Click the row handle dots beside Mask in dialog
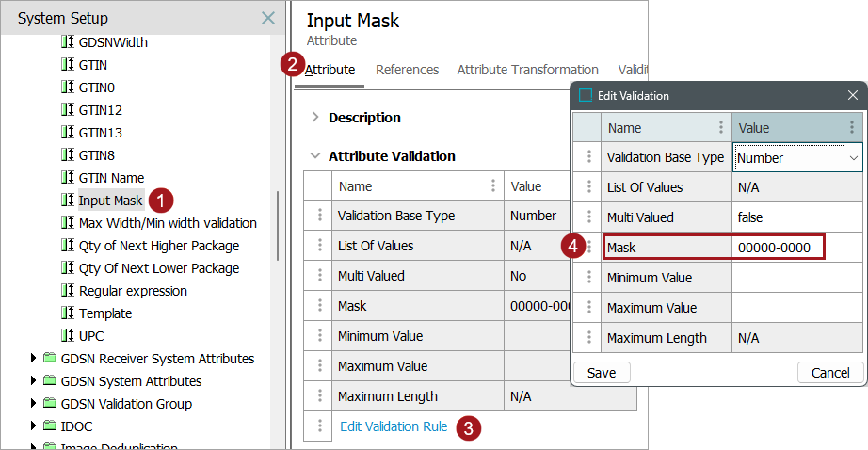The width and height of the screenshot is (868, 450). point(588,248)
